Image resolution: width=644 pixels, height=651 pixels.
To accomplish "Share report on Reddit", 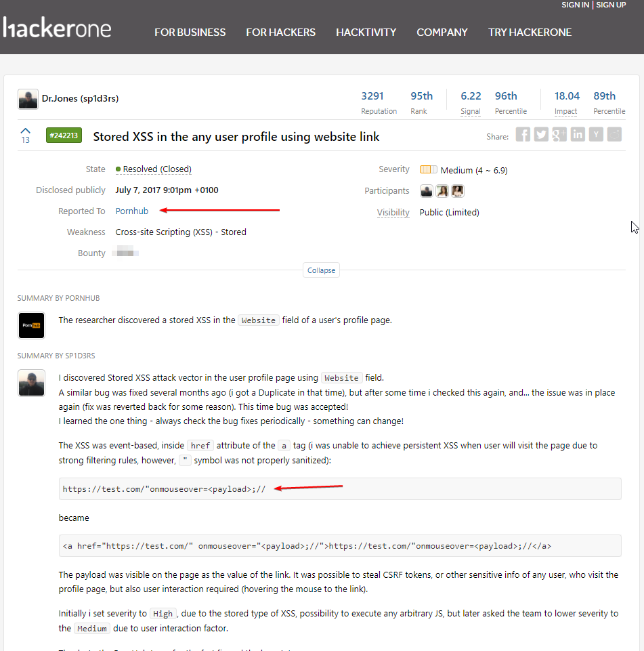I will [x=614, y=135].
